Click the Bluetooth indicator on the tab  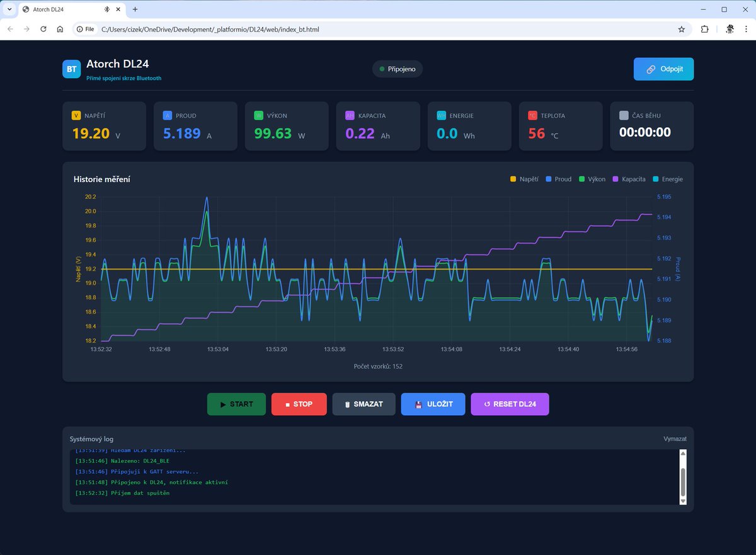(x=106, y=9)
